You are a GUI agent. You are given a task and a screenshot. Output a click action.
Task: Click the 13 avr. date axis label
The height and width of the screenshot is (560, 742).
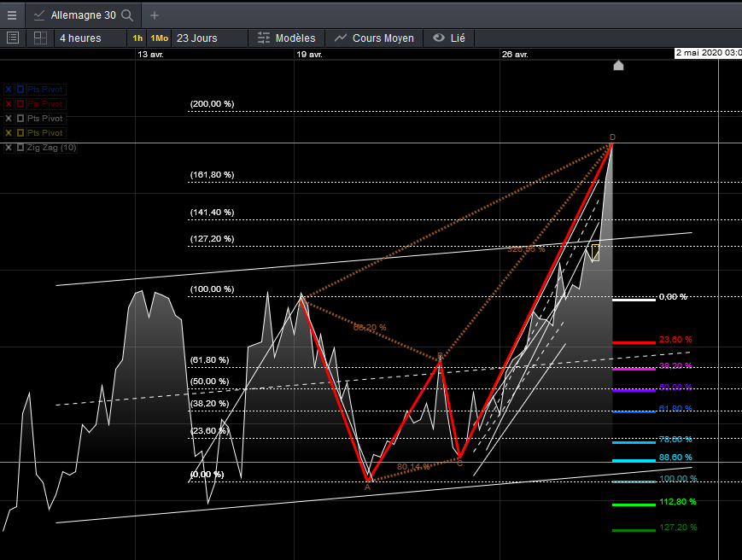(150, 55)
